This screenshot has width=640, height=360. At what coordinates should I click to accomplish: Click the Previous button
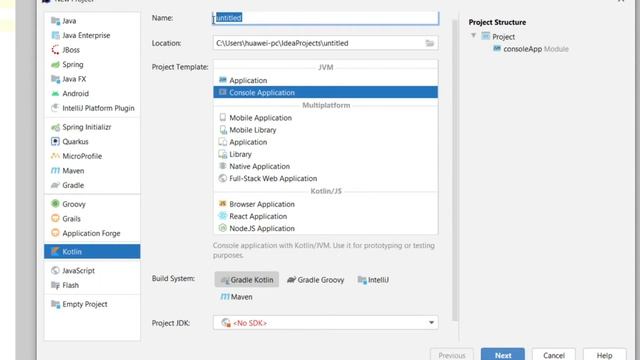tap(452, 354)
